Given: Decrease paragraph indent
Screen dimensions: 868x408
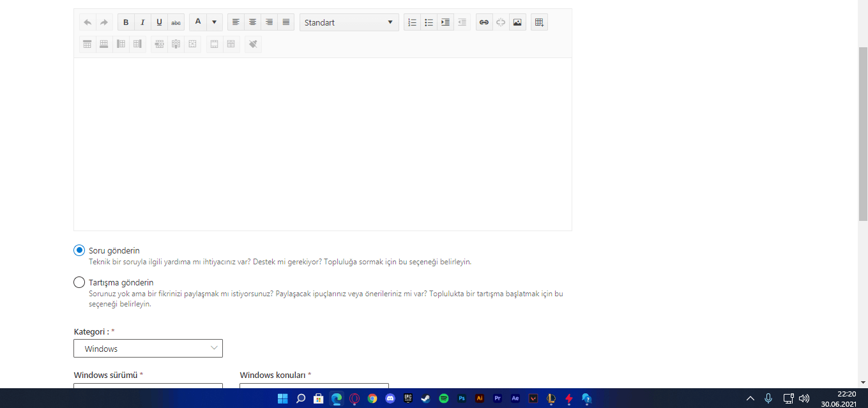Looking at the screenshot, I should tap(462, 22).
